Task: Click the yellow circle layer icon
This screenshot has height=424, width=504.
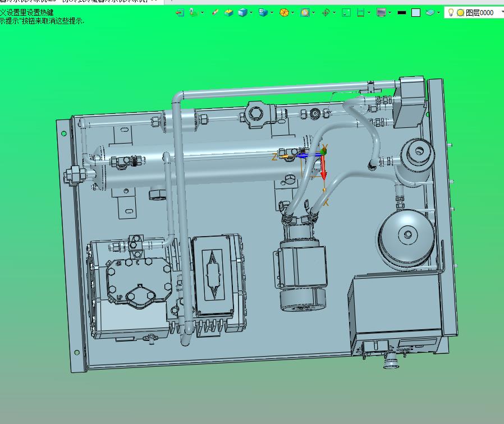Action: (x=460, y=12)
